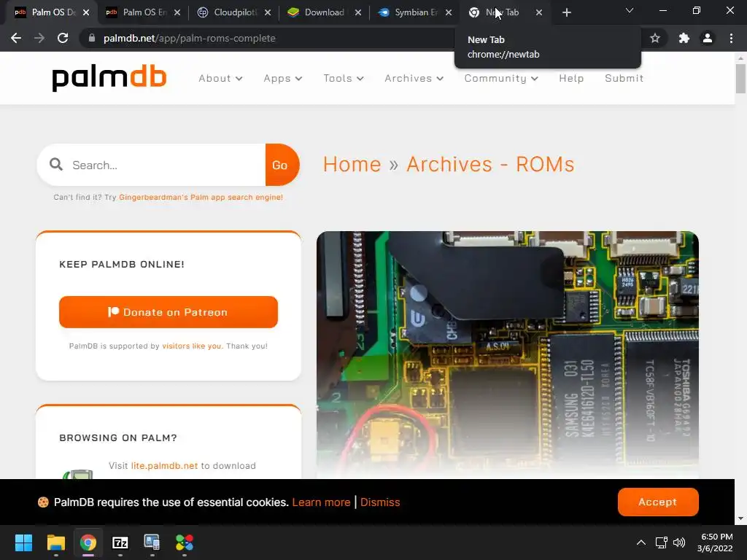The height and width of the screenshot is (560, 747).
Task: Click the search magnifier icon
Action: pos(56,165)
